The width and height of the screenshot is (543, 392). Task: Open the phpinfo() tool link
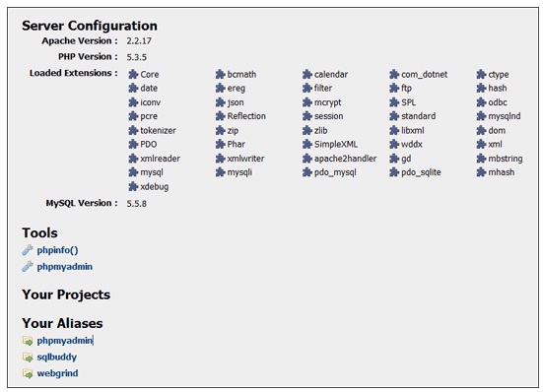coord(57,250)
